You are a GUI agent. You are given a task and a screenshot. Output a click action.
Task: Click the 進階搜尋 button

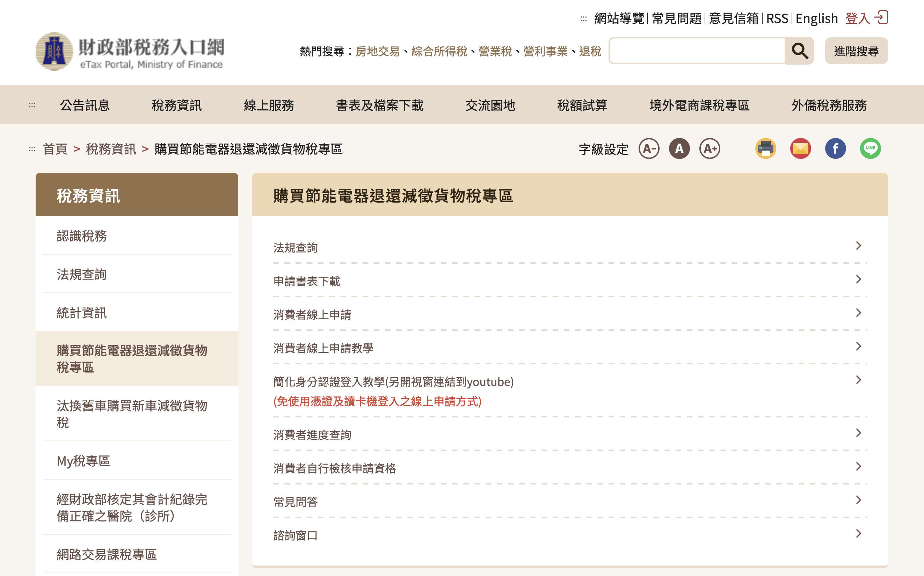coord(856,51)
